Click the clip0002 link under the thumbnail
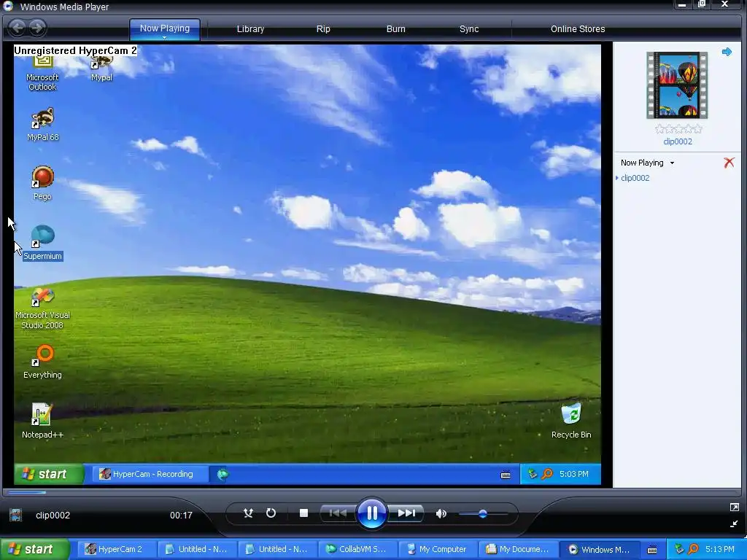 point(678,141)
